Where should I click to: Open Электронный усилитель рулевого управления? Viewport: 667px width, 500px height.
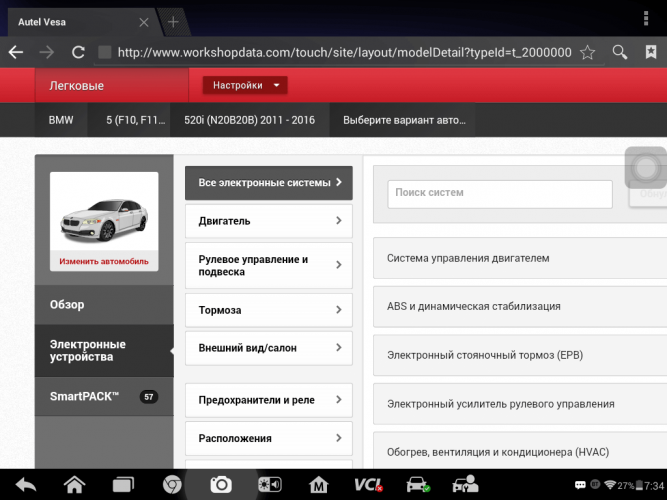tap(520, 404)
